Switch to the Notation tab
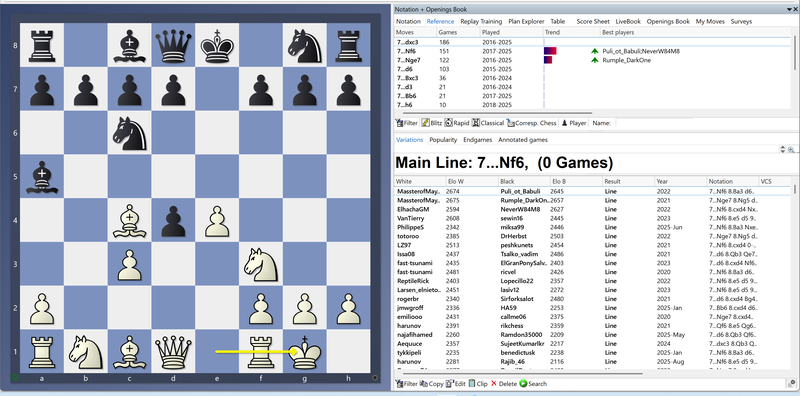800x396 pixels. click(x=409, y=21)
